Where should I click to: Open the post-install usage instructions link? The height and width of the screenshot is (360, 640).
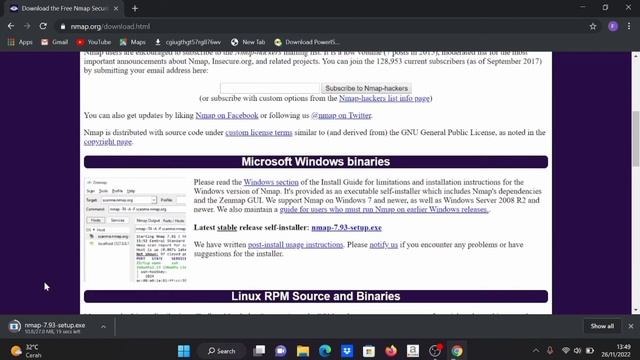point(296,244)
